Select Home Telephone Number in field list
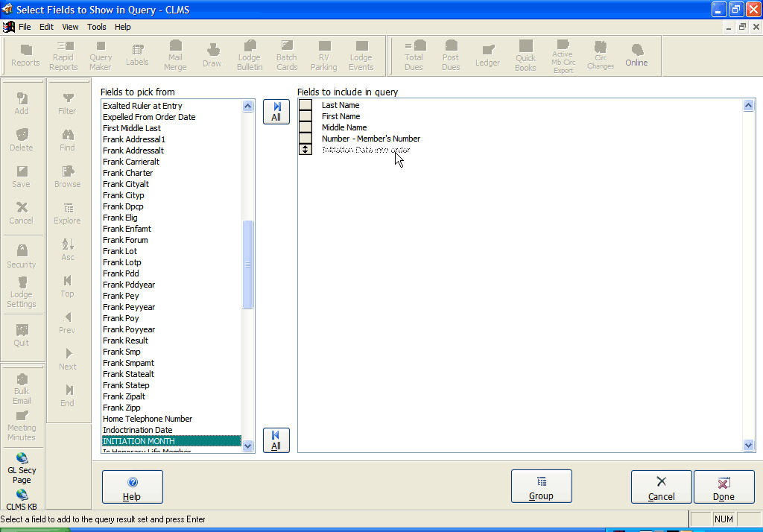This screenshot has width=763, height=532. (x=148, y=419)
